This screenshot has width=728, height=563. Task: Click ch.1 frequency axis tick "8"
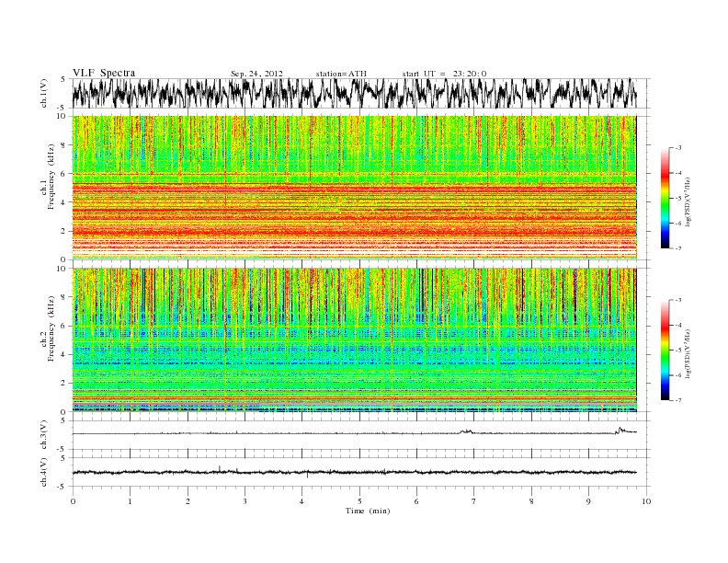[64, 145]
